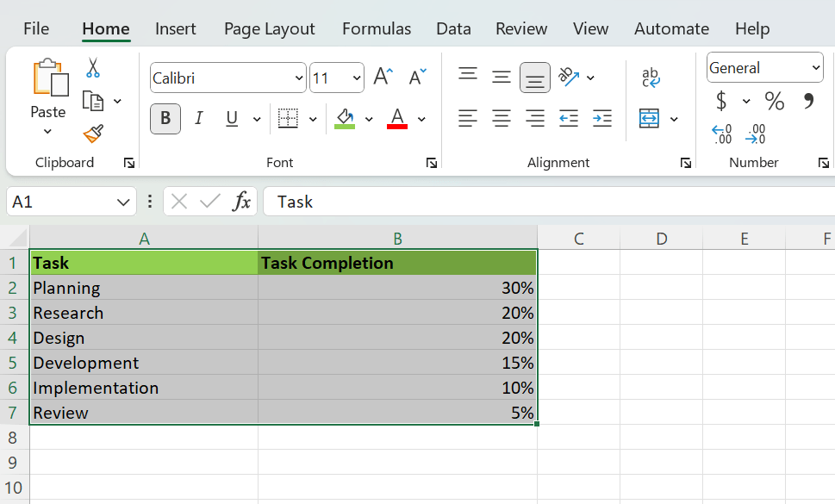This screenshot has height=504, width=835.
Task: Click the Borders icon
Action: tap(288, 118)
